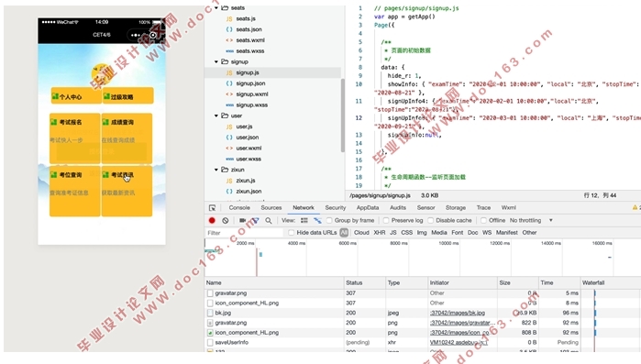Screen dimensions: 641x364
Task: Switch to the Audits tab
Action: click(x=398, y=207)
